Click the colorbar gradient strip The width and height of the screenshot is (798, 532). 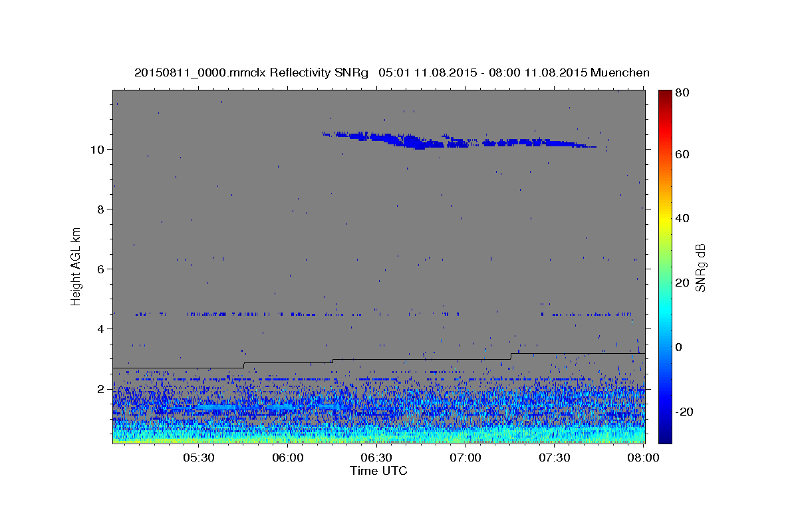[x=665, y=267]
